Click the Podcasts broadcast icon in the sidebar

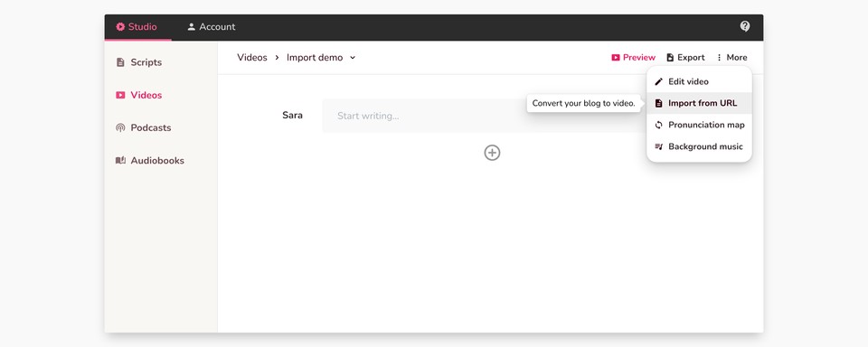point(120,127)
